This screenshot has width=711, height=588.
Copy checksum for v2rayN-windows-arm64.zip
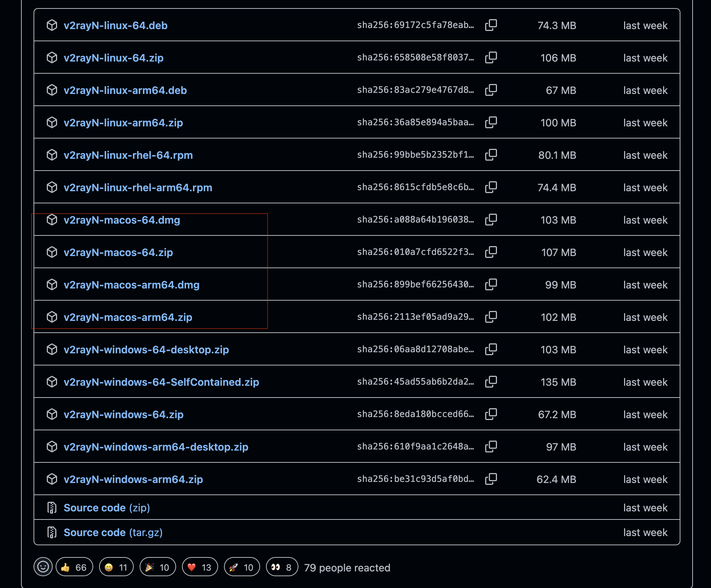tap(491, 479)
